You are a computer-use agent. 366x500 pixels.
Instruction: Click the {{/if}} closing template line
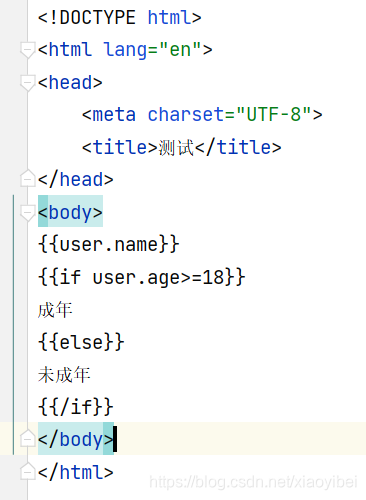click(76, 407)
